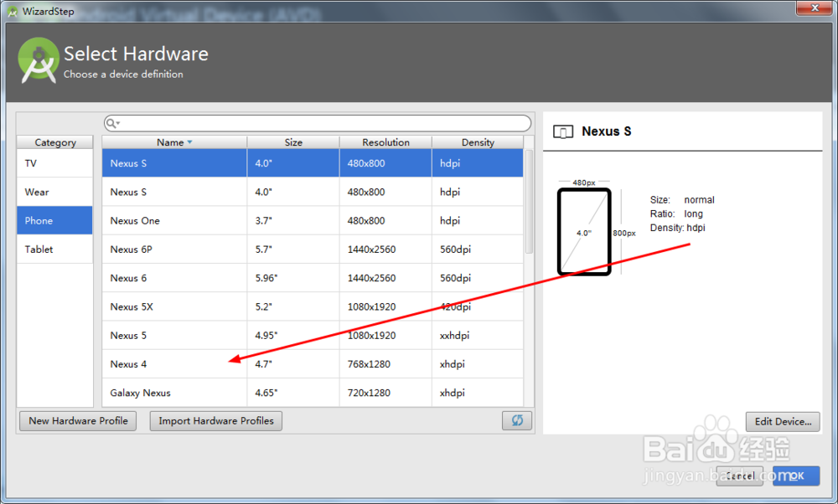The height and width of the screenshot is (504, 838).
Task: Select the second unhighlighted Nexus S row
Action: (313, 192)
